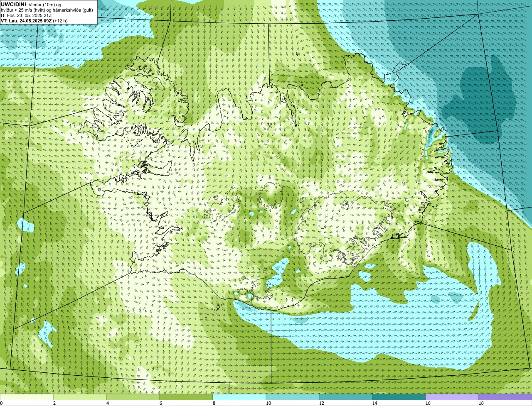532x406 pixels.
Task: Click the 8–10 m/s pale cyan scale swatch
Action: [x=239, y=397]
